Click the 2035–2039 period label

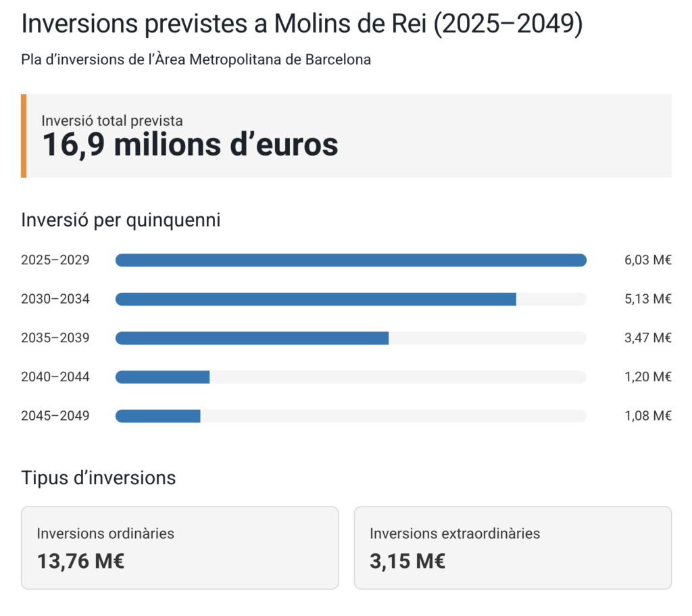pos(55,338)
